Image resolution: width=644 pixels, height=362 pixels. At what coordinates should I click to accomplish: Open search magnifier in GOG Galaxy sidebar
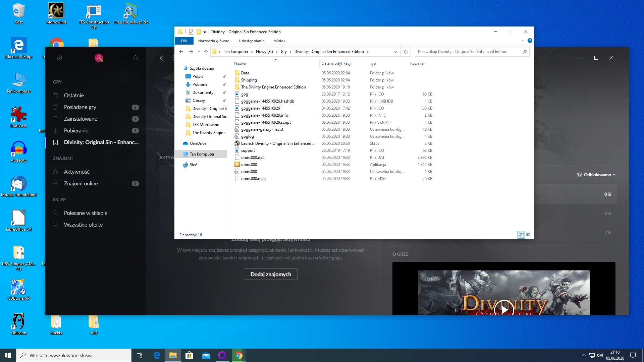click(136, 58)
